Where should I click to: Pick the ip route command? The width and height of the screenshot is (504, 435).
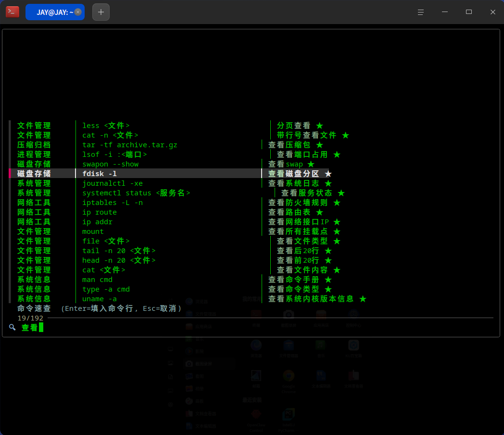100,212
